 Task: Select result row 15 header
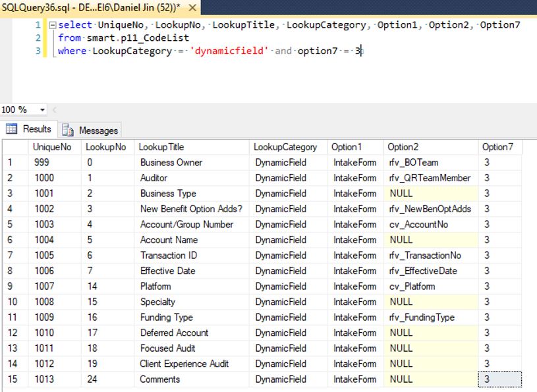pos(15,379)
